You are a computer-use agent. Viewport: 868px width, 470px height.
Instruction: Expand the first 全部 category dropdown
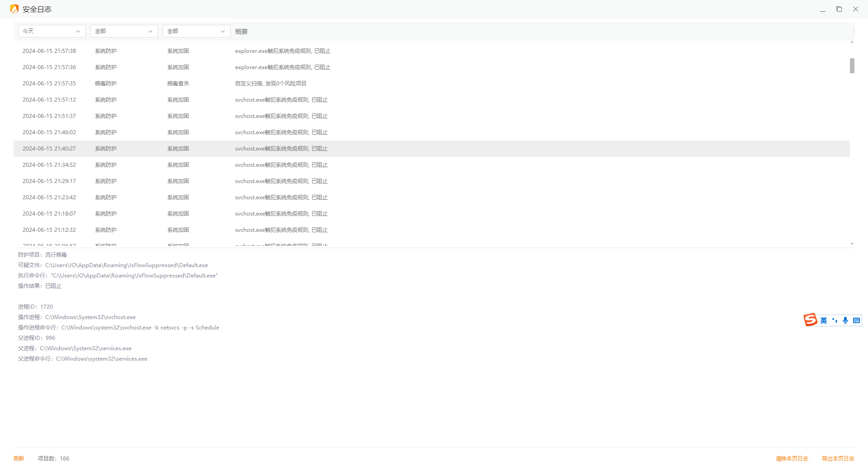pos(124,31)
